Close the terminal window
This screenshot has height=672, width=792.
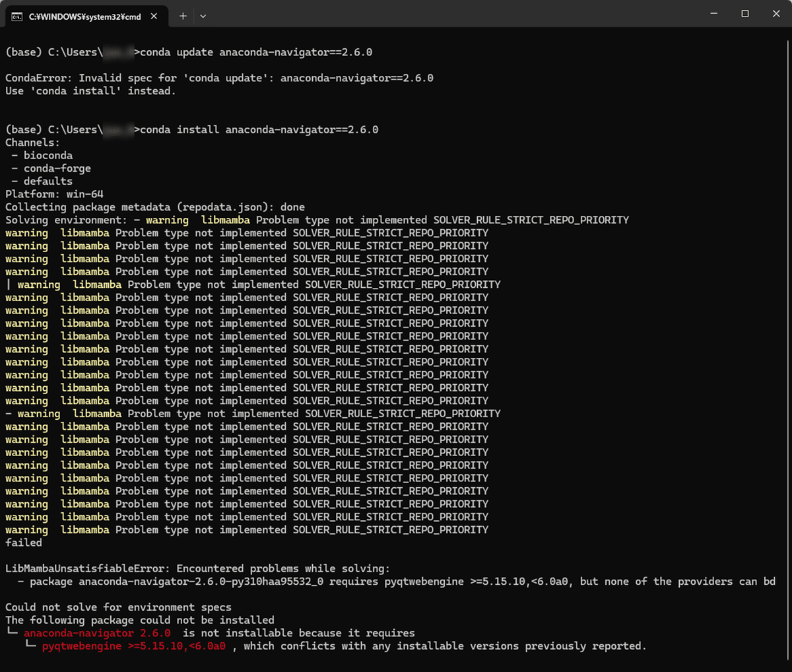(x=776, y=13)
